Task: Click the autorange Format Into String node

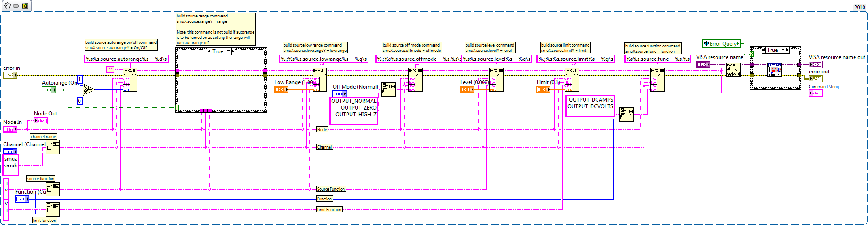Action: (x=130, y=80)
